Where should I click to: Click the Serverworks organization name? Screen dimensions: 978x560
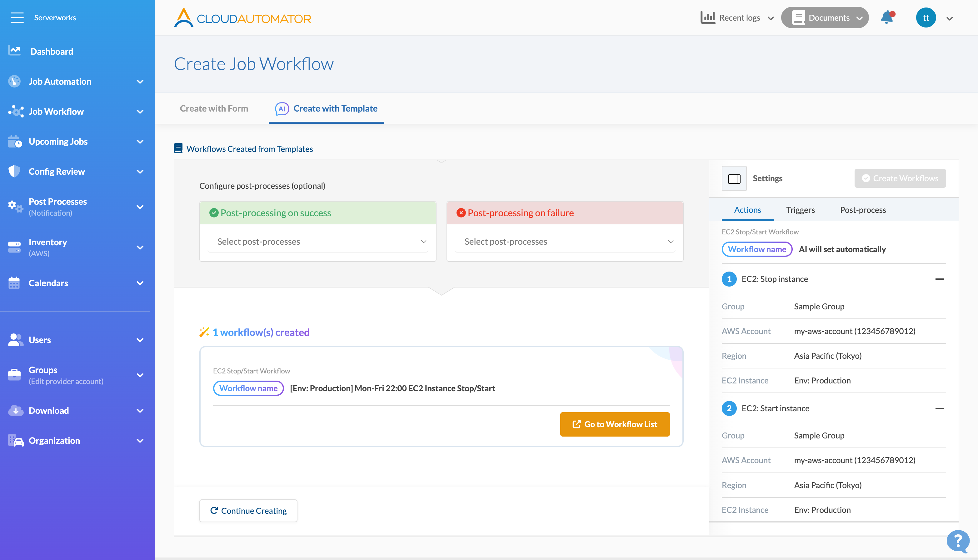tap(55, 18)
